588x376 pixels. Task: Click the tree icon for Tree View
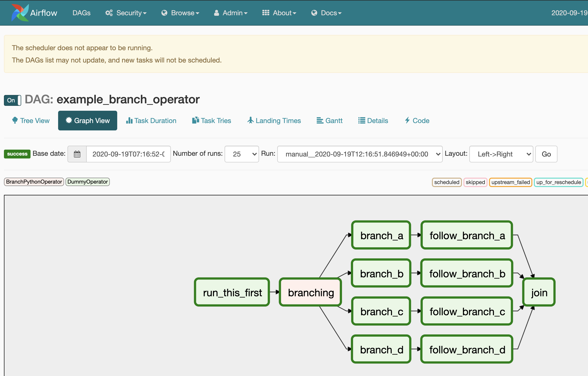click(x=15, y=120)
